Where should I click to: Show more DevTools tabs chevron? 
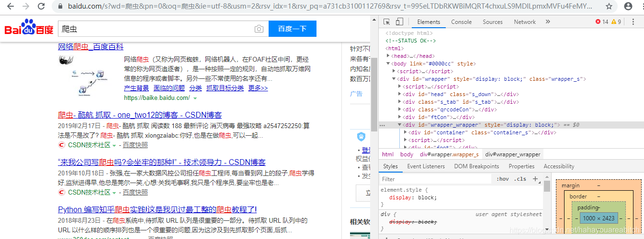(x=548, y=22)
